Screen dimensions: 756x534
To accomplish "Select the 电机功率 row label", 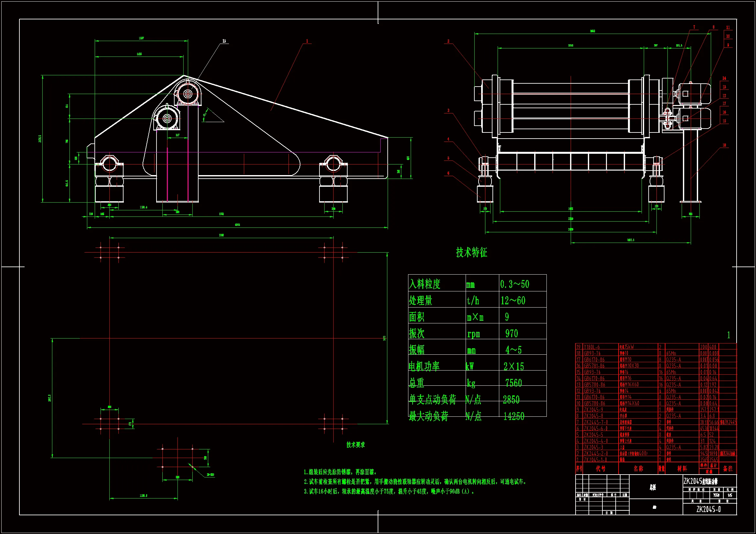I will point(424,367).
